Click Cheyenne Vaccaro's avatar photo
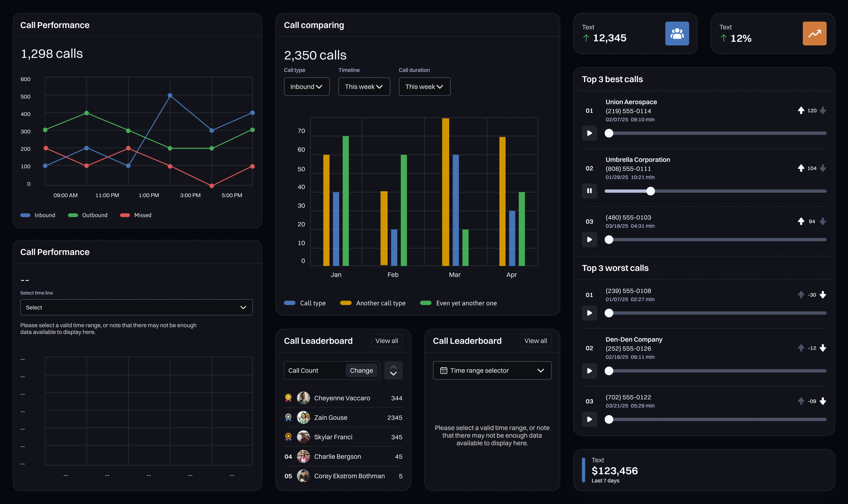 [303, 398]
